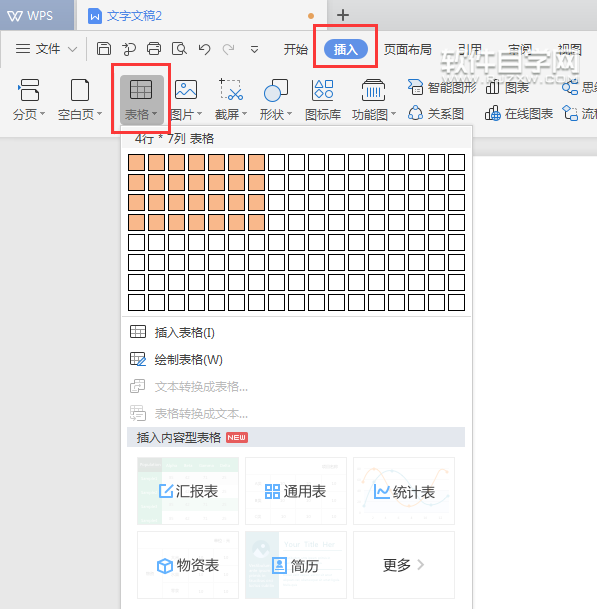The image size is (597, 609).
Task: Undo the last action
Action: tap(204, 49)
